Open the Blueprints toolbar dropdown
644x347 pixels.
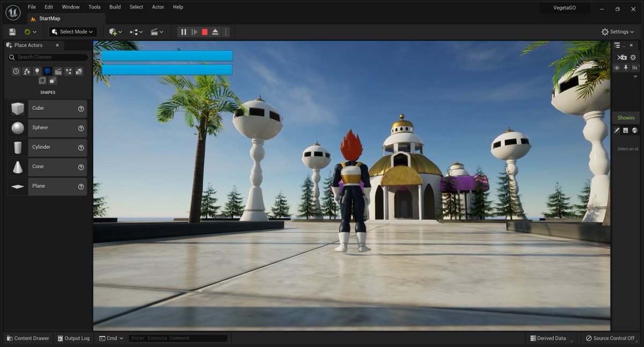click(136, 32)
